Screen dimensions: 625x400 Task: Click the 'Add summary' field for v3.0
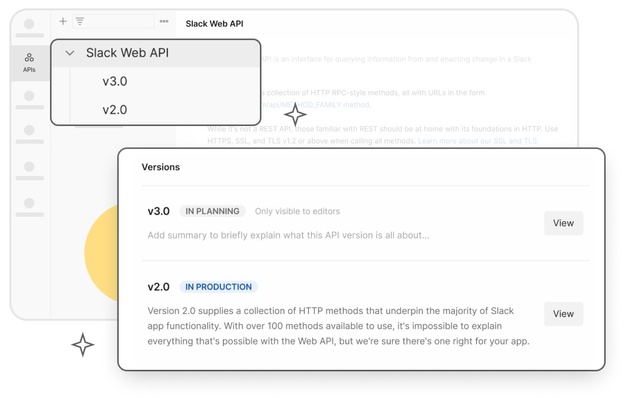tap(288, 236)
